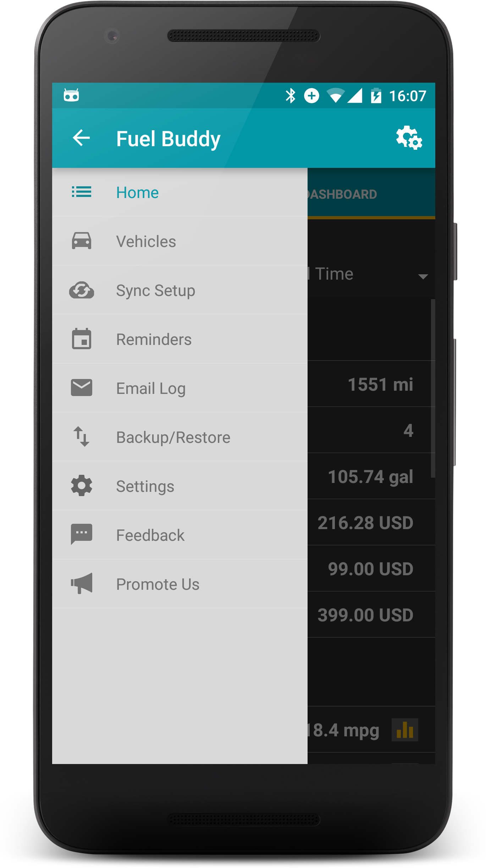Viewport: 486px width, 868px height.
Task: Tap the envelope icon for Email Log
Action: (x=82, y=388)
